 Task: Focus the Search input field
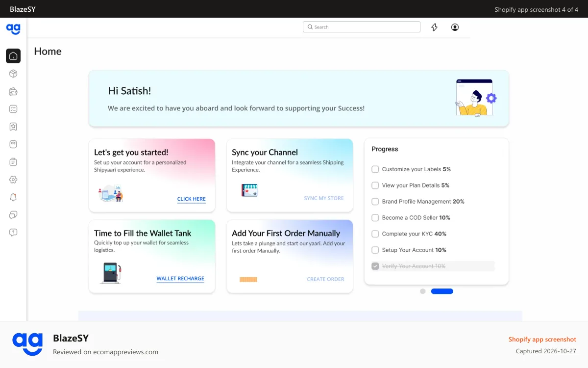362,27
